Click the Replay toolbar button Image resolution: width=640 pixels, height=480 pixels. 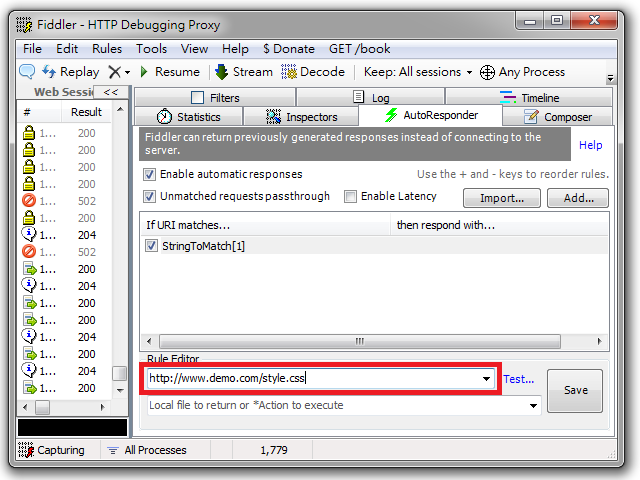pos(71,72)
